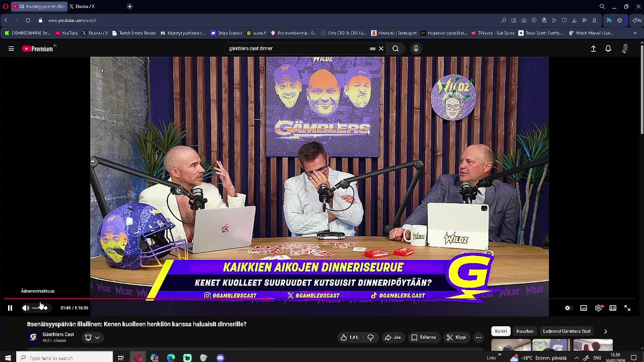
Task: Pause the video playback
Action: pos(10,308)
